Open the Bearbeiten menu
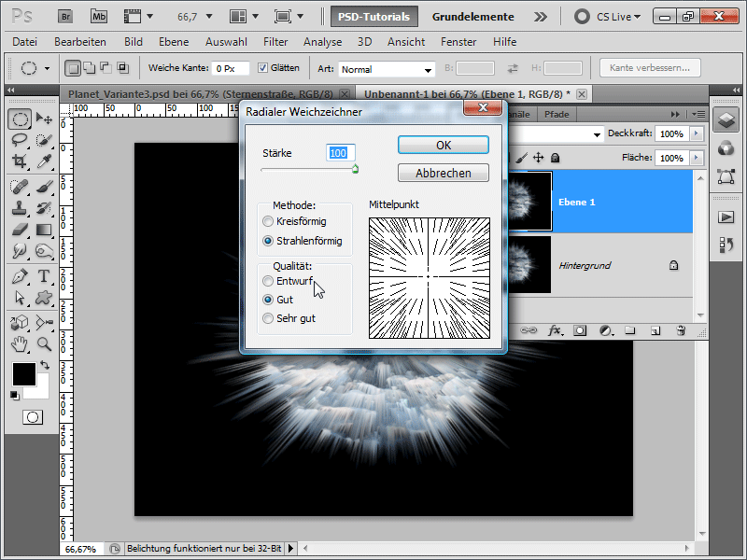This screenshot has width=747, height=560. 80,42
